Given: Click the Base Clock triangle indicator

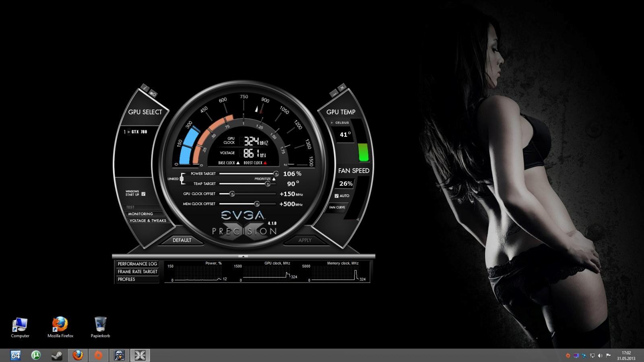Looking at the screenshot, I should pyautogui.click(x=238, y=163).
